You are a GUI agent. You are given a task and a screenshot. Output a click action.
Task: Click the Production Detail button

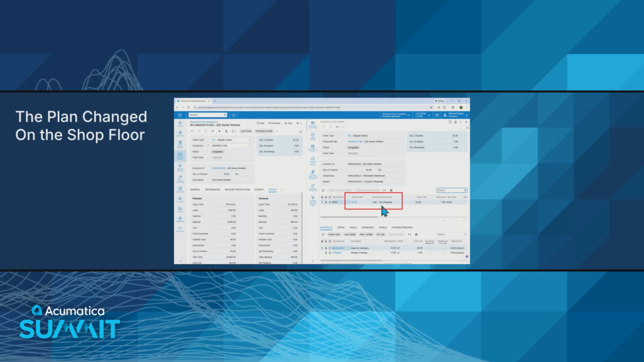click(x=264, y=131)
